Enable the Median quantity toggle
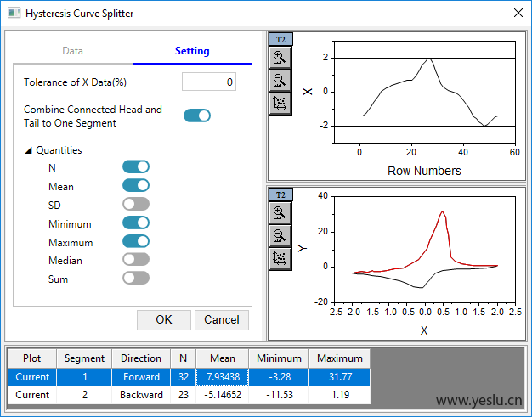This screenshot has width=532, height=417. point(136,259)
